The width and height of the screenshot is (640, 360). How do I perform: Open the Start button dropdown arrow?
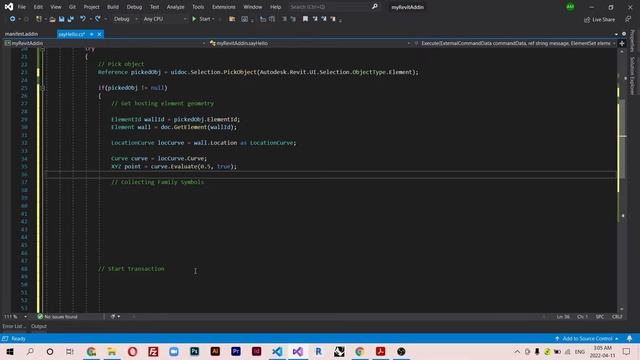(213, 19)
